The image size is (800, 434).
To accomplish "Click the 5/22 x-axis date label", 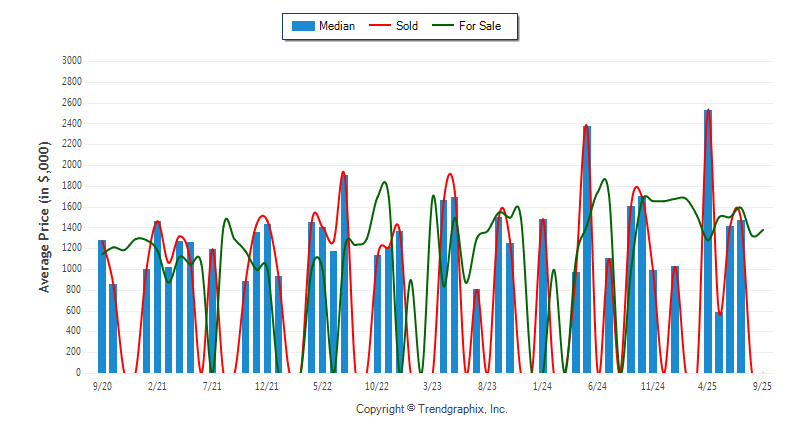I will click(x=322, y=385).
